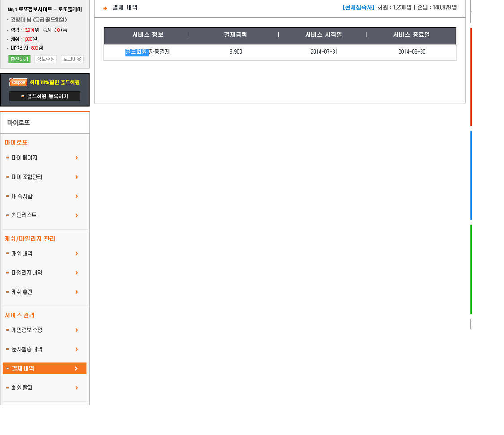Select 마이 조합관리 in sidebar
The height and width of the screenshot is (435, 504).
tap(27, 177)
